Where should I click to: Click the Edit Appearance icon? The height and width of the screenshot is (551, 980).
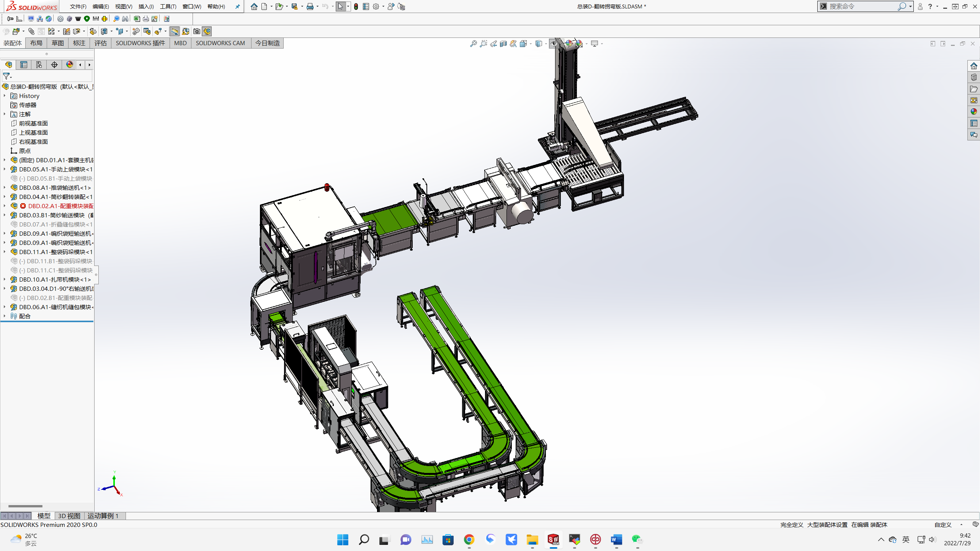pos(569,44)
